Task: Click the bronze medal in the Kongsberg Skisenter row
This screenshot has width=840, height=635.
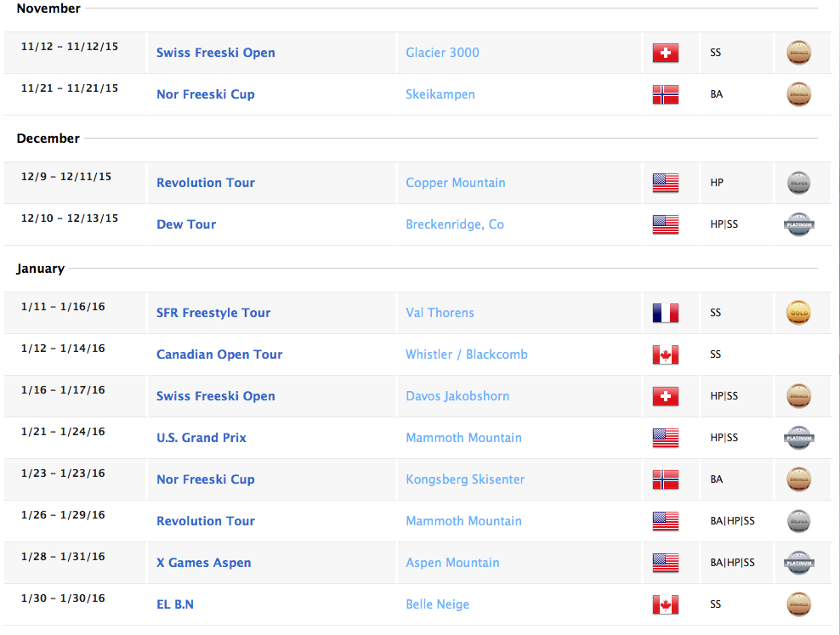Action: click(x=798, y=479)
